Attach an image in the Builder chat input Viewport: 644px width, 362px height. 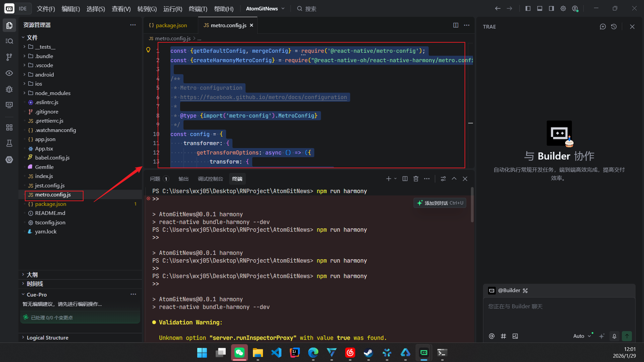coord(515,336)
